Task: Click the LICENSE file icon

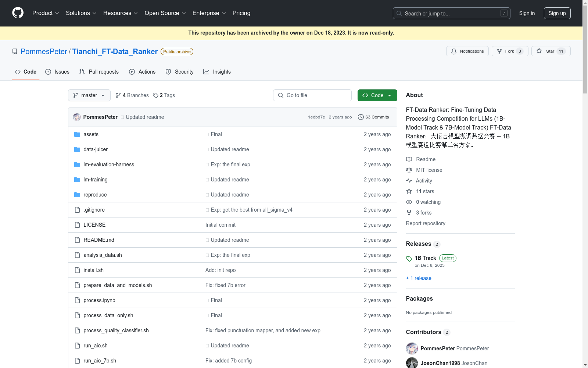Action: click(x=77, y=225)
